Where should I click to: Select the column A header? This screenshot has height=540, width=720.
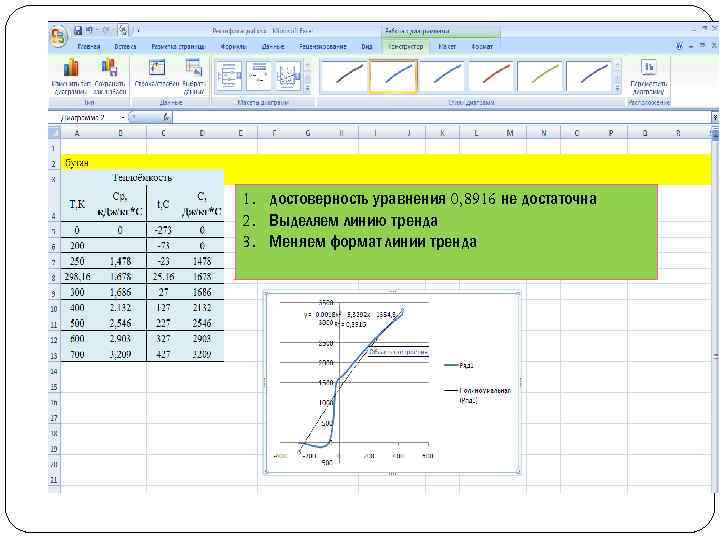pos(77,133)
